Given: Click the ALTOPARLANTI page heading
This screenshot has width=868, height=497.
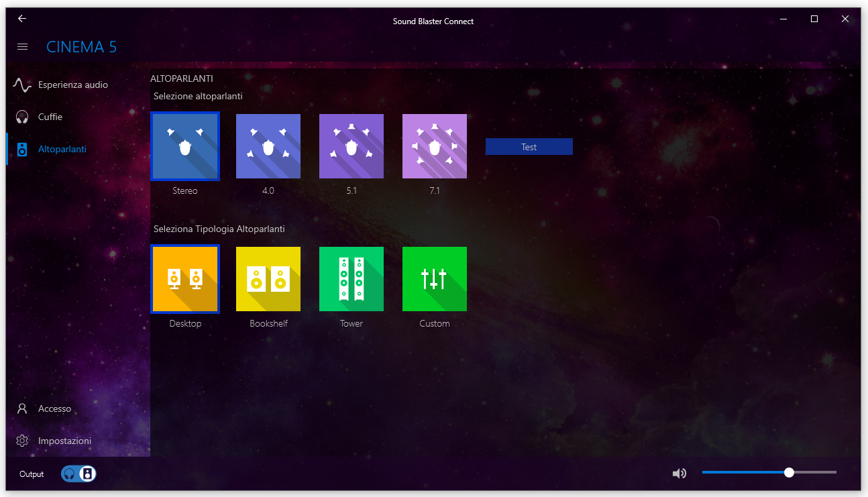Looking at the screenshot, I should click(x=182, y=79).
